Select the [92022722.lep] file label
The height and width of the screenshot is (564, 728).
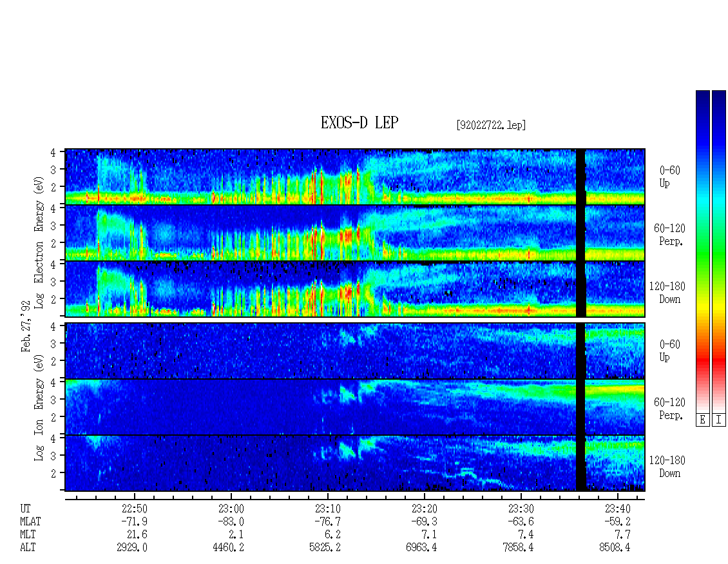coord(491,125)
